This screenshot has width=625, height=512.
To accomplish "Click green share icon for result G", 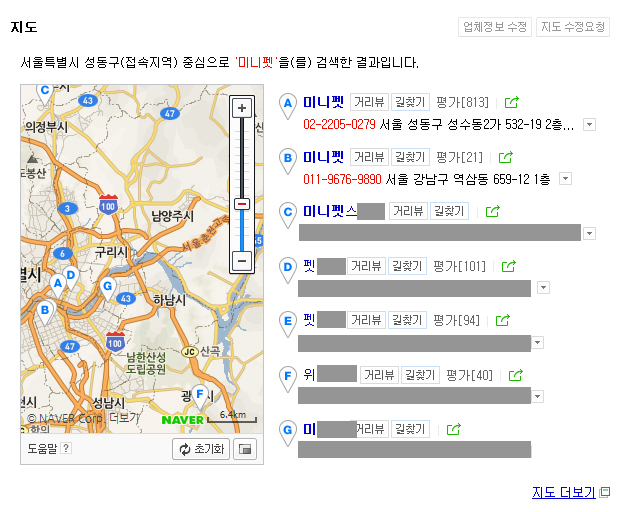I will [x=454, y=429].
